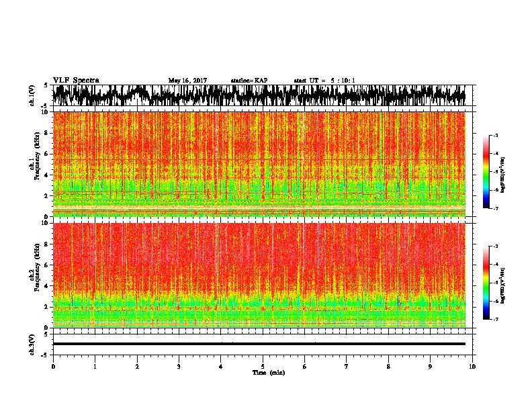Screen dimensions: 532x411
Task: Click the time axis tick label "6"
Action: pyautogui.click(x=305, y=366)
